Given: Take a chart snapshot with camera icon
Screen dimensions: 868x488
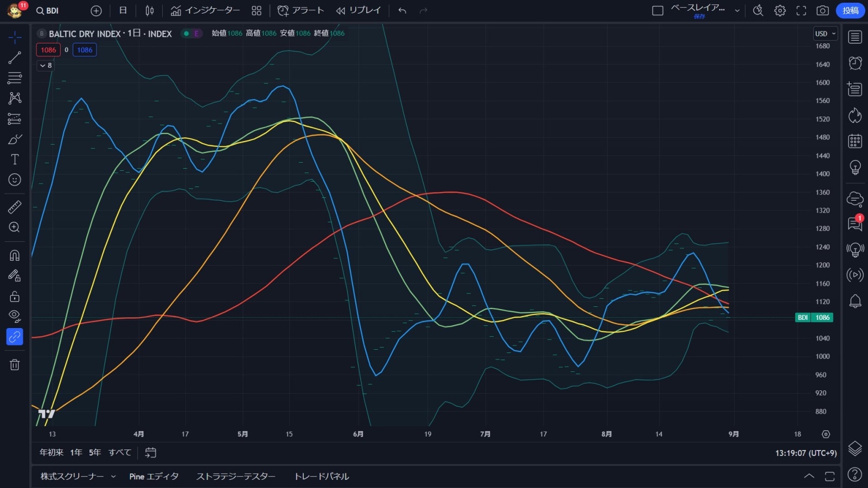Looking at the screenshot, I should (x=822, y=10).
